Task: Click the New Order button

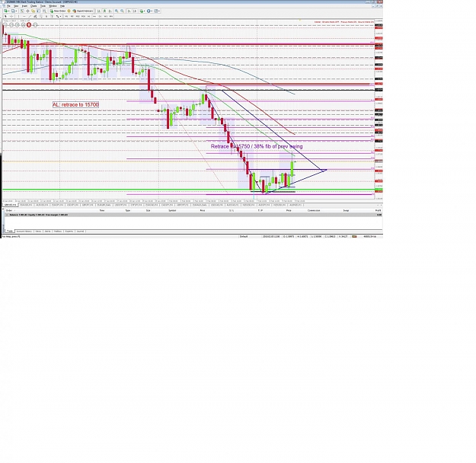Action: (x=58, y=11)
